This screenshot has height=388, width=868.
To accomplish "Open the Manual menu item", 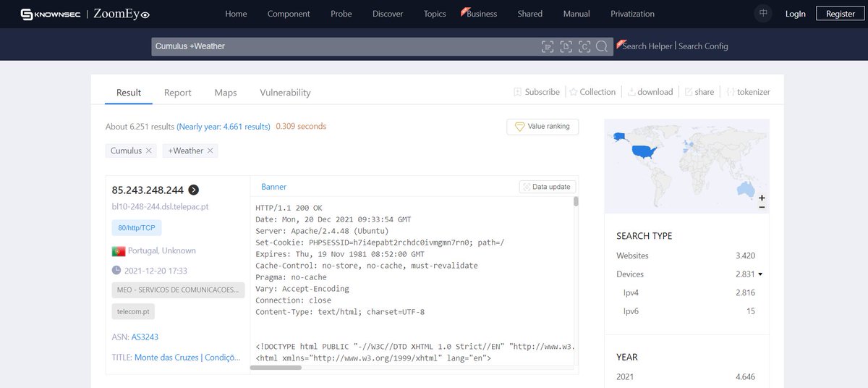I will click(x=576, y=14).
